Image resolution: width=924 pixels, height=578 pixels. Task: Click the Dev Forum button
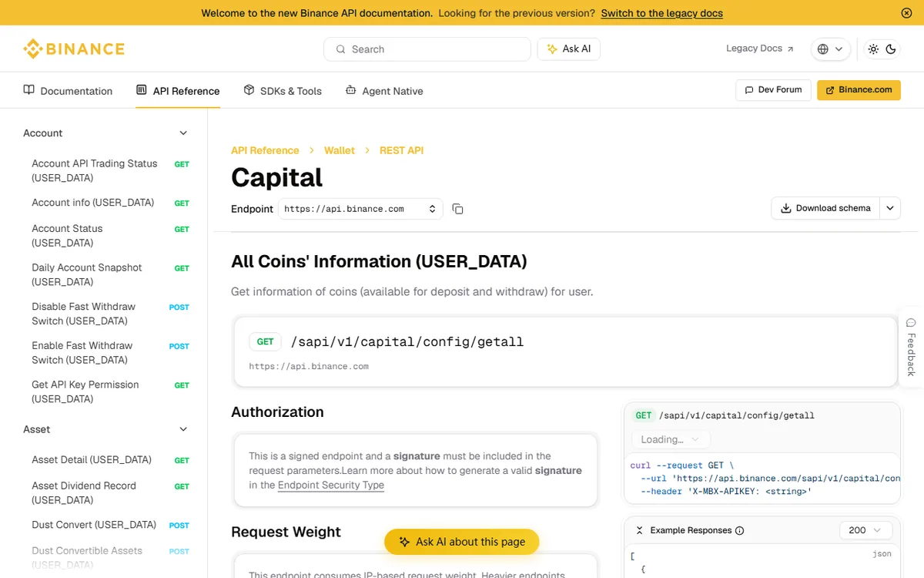point(773,90)
